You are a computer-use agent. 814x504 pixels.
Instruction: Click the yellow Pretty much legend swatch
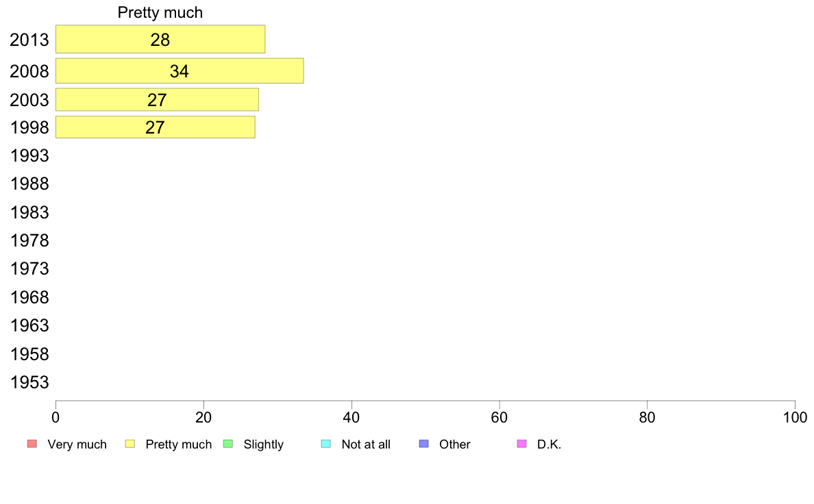(x=129, y=444)
